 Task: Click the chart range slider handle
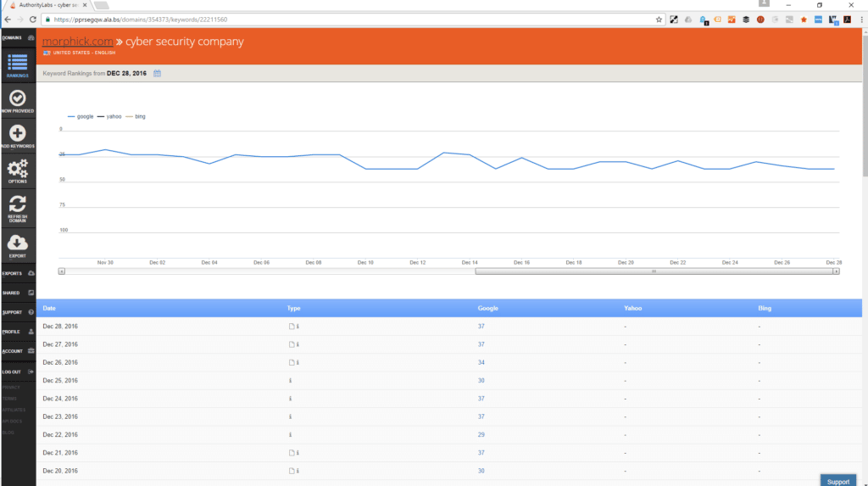pyautogui.click(x=654, y=271)
